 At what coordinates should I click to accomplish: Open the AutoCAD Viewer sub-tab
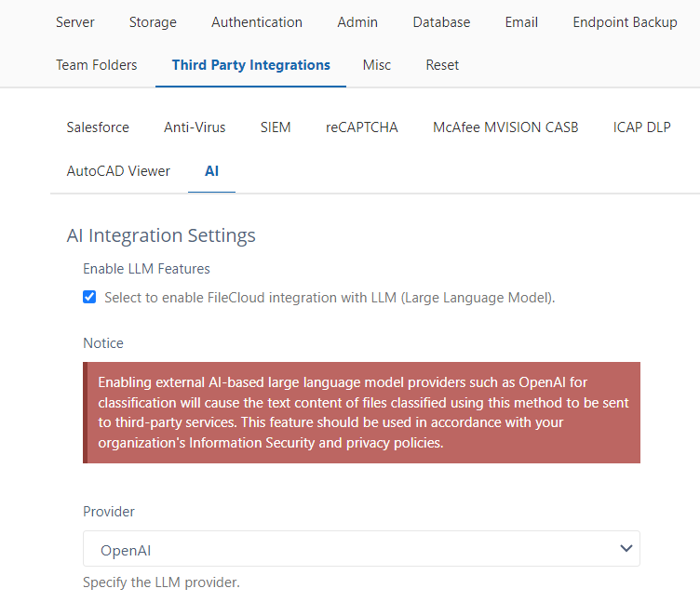[x=118, y=171]
